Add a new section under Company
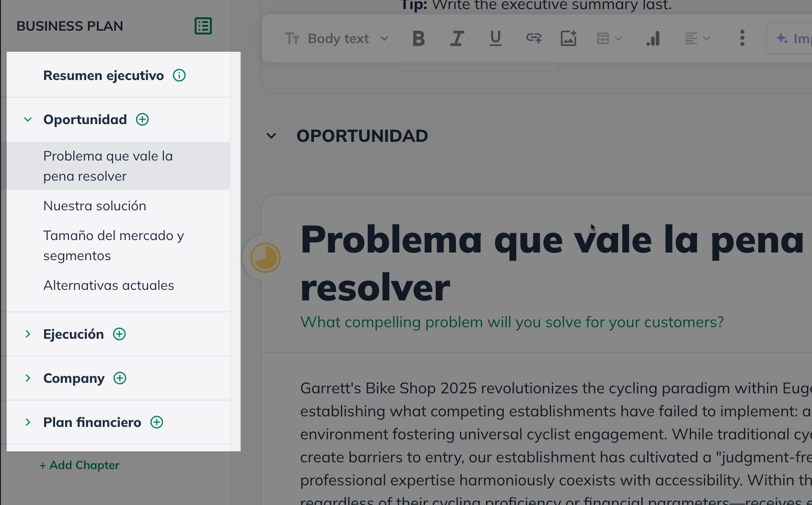 click(119, 378)
